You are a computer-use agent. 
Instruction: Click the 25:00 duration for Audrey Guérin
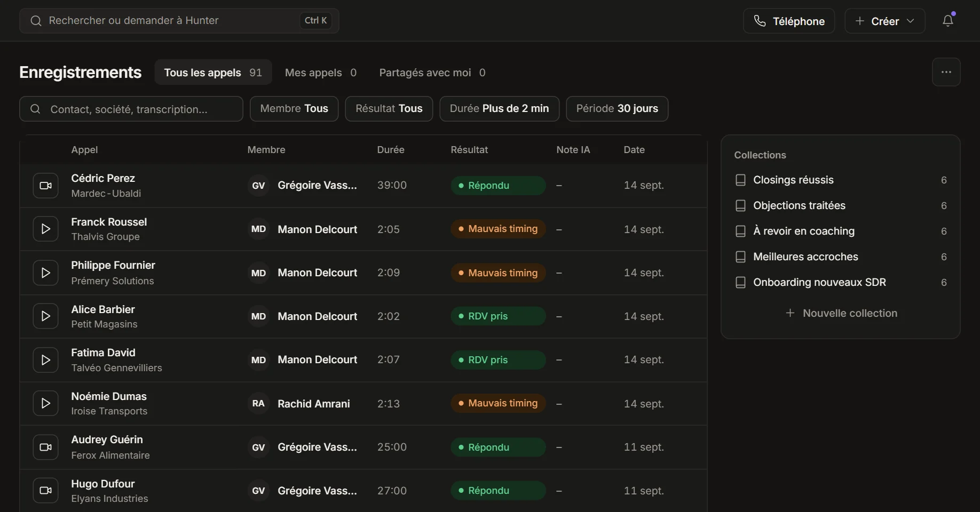392,447
